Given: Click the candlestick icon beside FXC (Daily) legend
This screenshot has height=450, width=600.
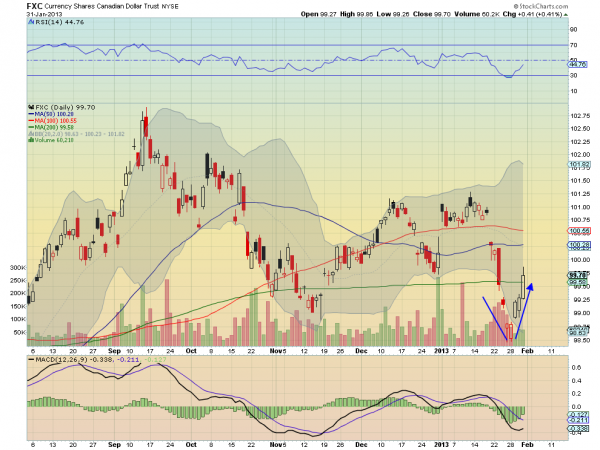Looking at the screenshot, I should 31,108.
